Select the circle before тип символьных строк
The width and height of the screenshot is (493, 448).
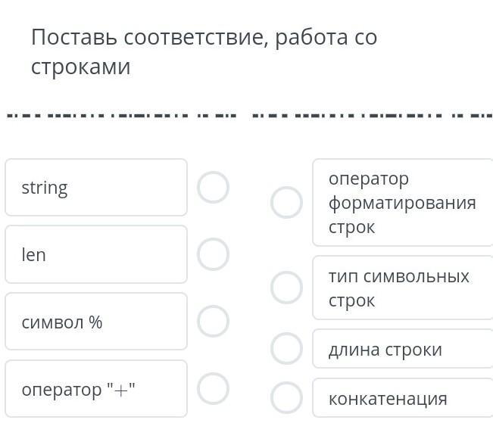point(286,288)
